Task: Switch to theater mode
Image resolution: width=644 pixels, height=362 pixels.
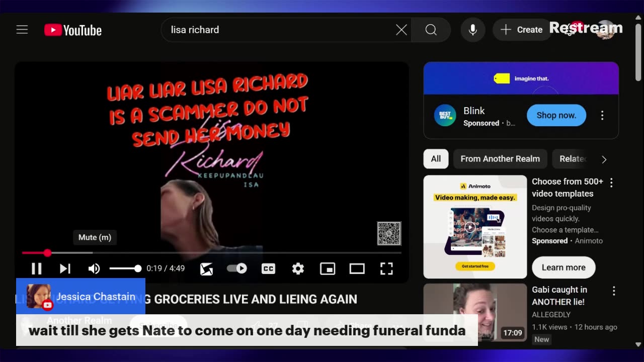Action: [357, 268]
